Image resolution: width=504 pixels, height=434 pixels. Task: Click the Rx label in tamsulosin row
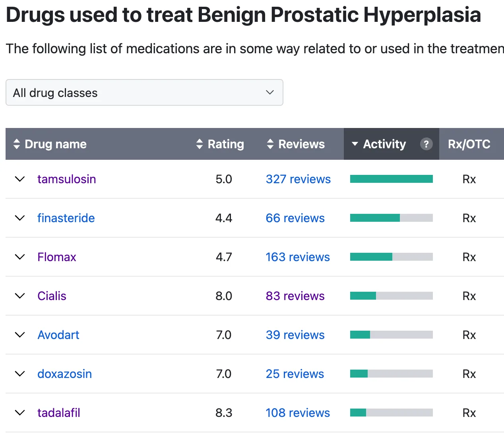tap(469, 179)
